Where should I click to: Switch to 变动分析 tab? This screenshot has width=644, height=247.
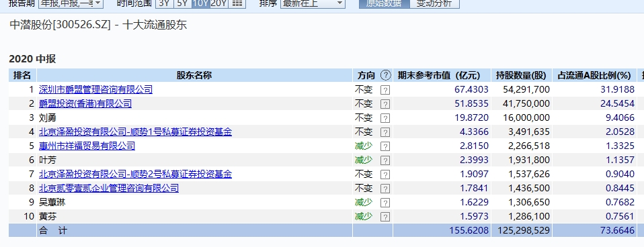coord(434,4)
